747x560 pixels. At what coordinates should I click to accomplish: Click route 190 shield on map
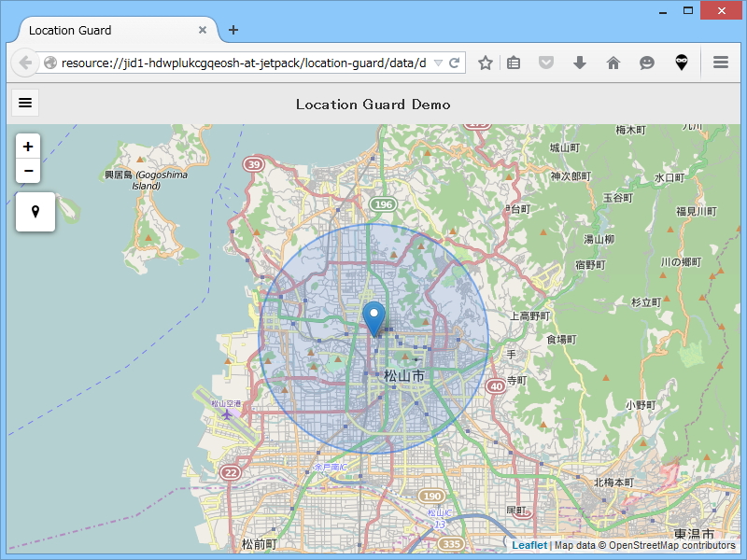click(x=431, y=496)
